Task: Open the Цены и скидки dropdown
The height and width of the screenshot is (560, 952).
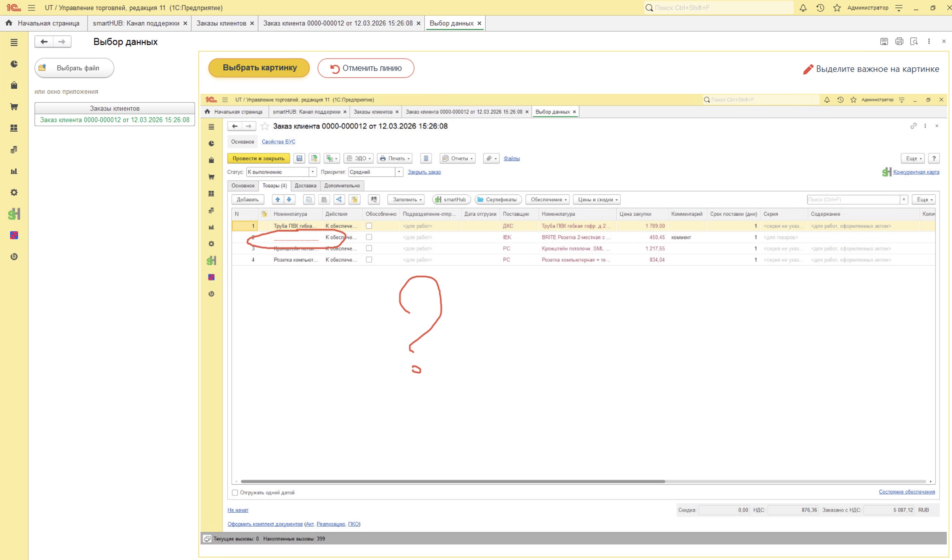Action: coord(597,199)
